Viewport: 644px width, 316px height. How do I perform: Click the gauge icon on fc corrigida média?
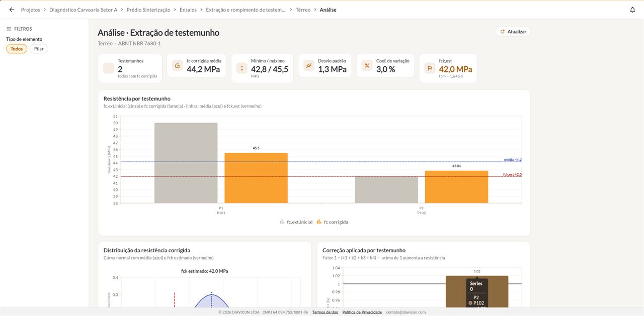click(177, 66)
